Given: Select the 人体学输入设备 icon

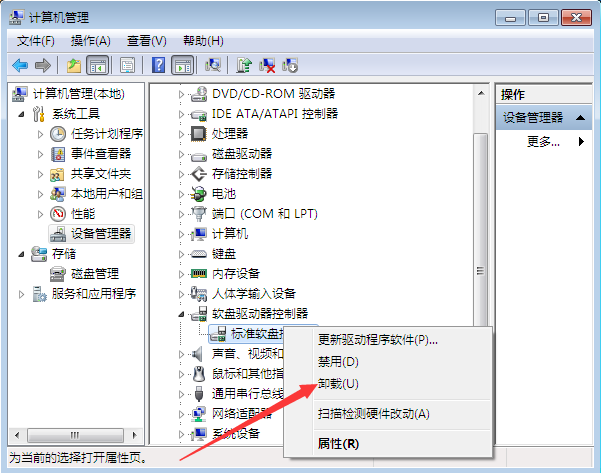Looking at the screenshot, I should point(199,294).
